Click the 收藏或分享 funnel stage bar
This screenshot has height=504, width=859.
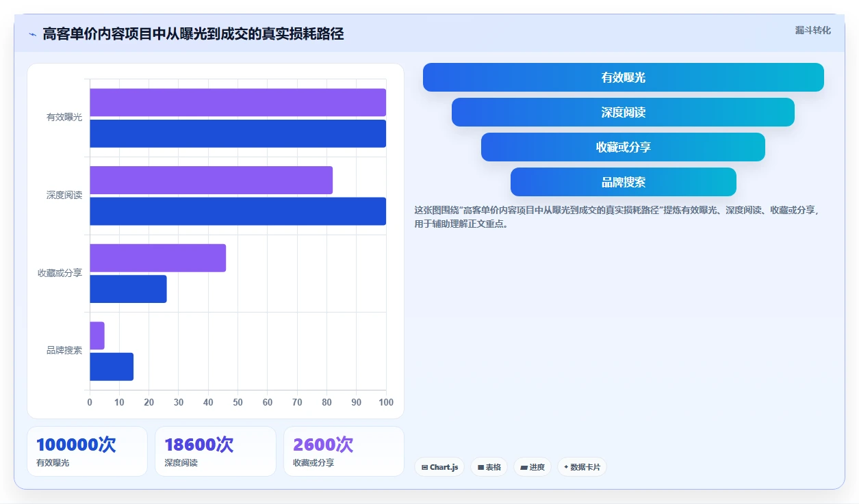click(x=624, y=147)
